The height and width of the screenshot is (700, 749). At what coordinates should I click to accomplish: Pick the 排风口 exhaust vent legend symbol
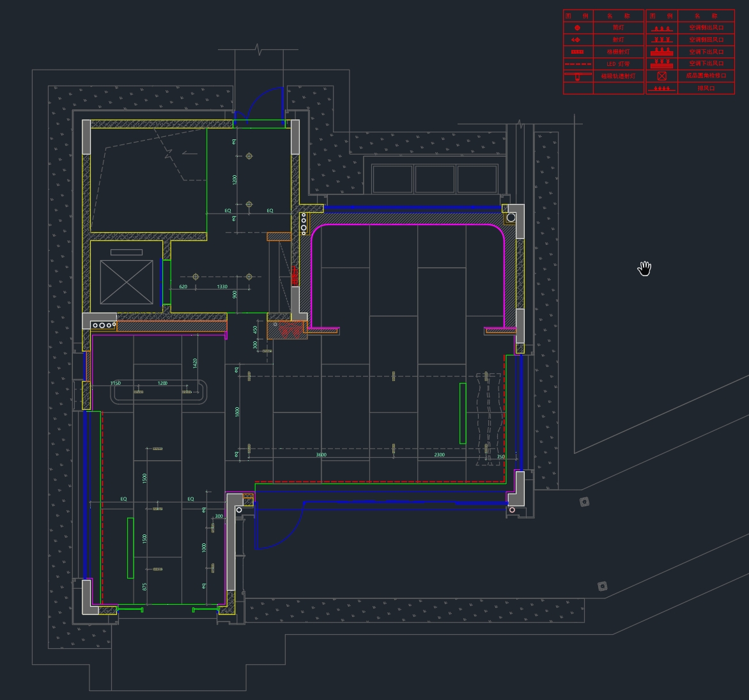[662, 88]
